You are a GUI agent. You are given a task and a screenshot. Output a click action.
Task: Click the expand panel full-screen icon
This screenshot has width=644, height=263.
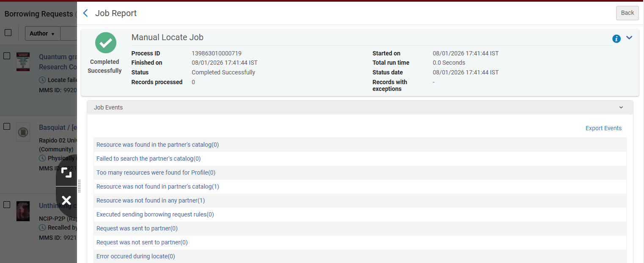click(66, 172)
